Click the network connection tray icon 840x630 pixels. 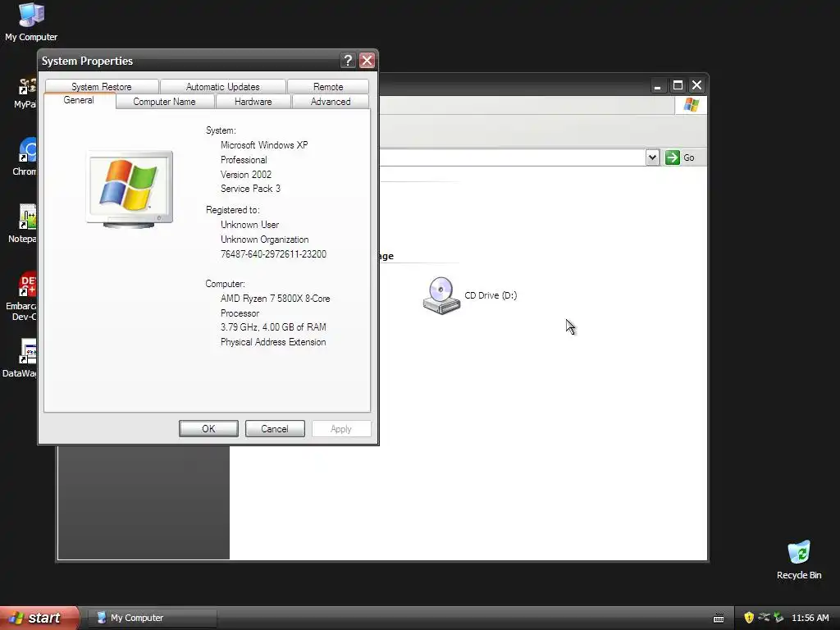(x=764, y=618)
